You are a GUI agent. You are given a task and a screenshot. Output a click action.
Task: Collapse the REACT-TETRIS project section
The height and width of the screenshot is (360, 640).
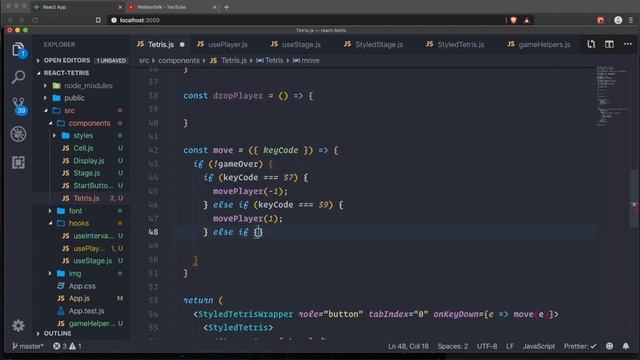[x=82, y=73]
